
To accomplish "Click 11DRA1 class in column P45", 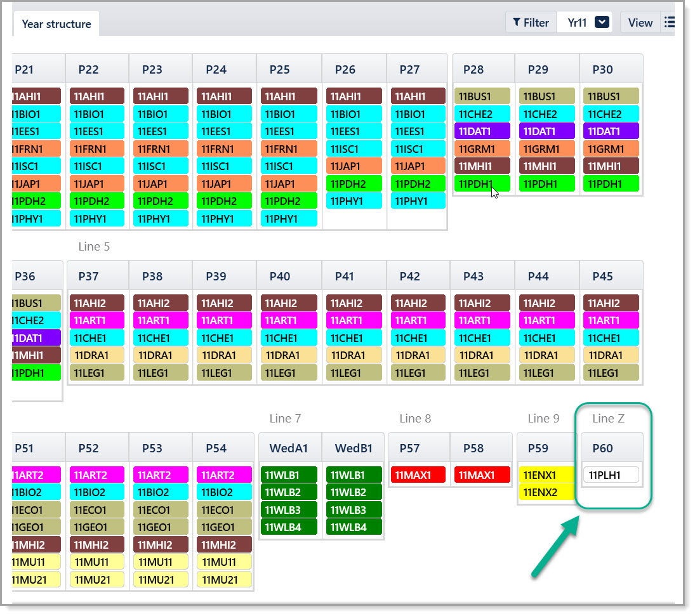I will coord(611,355).
